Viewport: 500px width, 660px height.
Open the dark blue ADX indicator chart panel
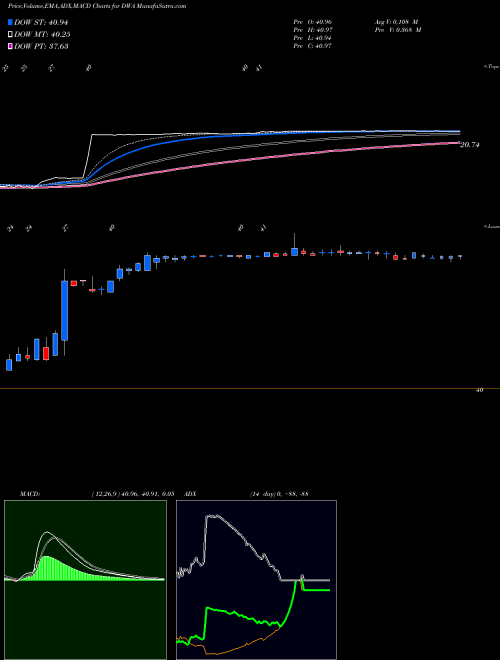(x=256, y=580)
